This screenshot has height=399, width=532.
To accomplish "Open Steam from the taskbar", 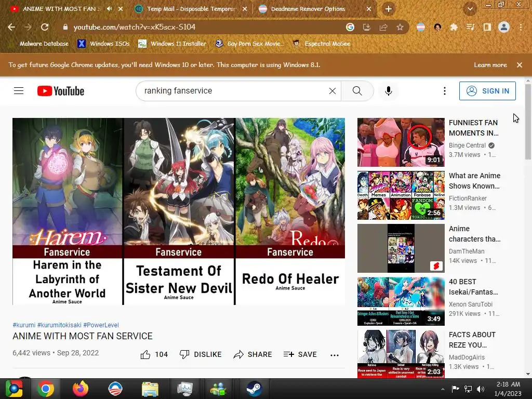I will [254, 389].
